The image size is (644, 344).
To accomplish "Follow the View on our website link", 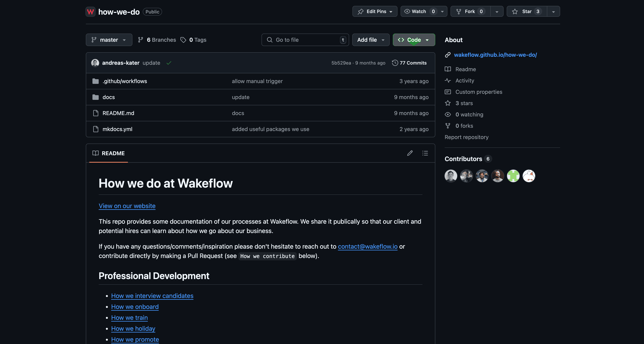I will (127, 206).
